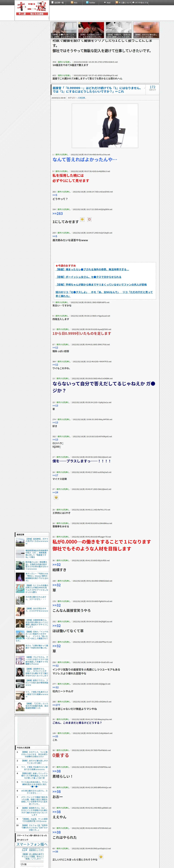Click the Disney castle thumbnail
Image resolution: width=174 pixels, height=868 pixels.
tap(20, 577)
